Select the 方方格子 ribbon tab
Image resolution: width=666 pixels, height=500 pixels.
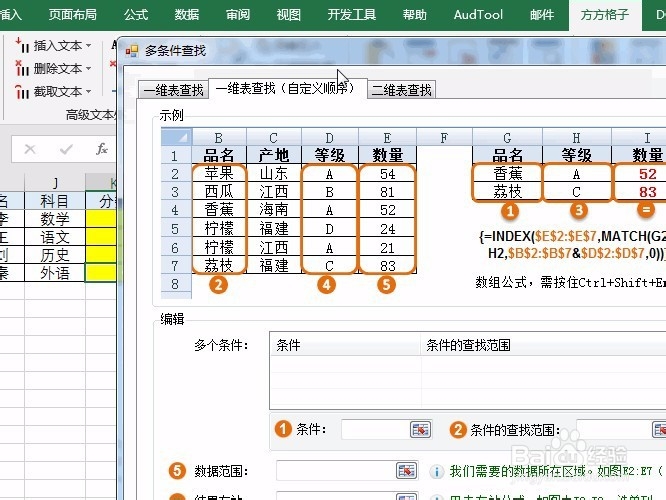605,15
